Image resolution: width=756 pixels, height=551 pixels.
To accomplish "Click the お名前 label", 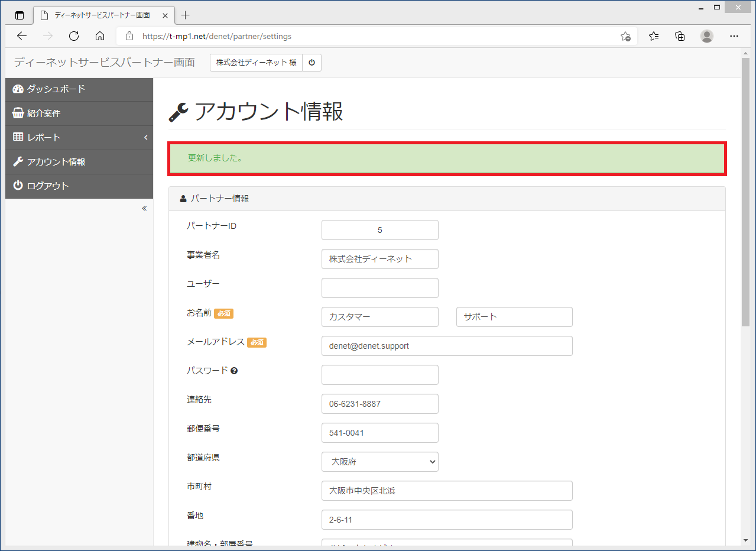I will coord(199,313).
